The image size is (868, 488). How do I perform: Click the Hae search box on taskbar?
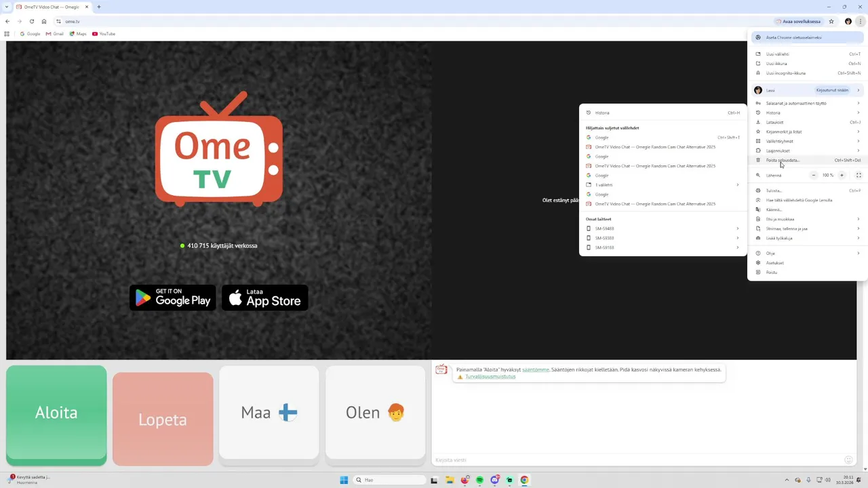pos(390,480)
